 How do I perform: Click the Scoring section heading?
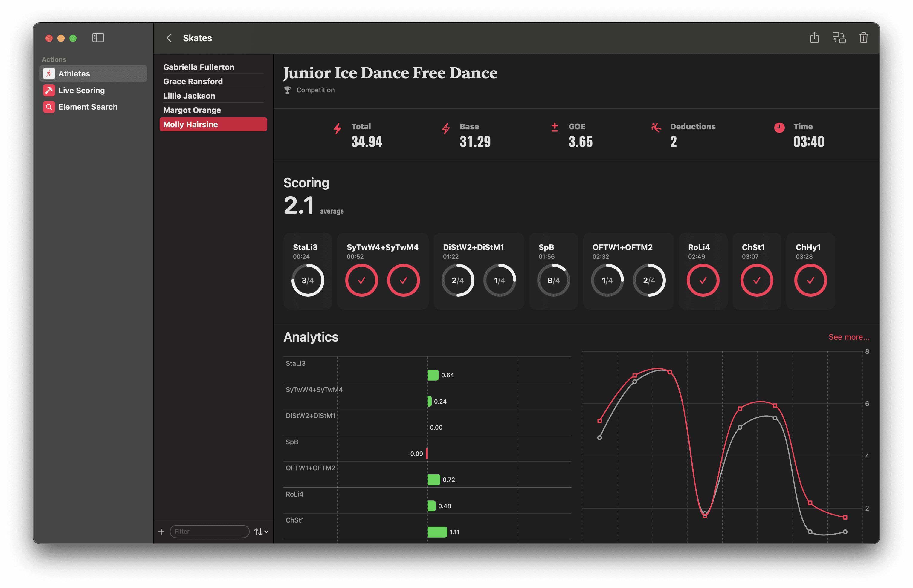[x=306, y=183]
